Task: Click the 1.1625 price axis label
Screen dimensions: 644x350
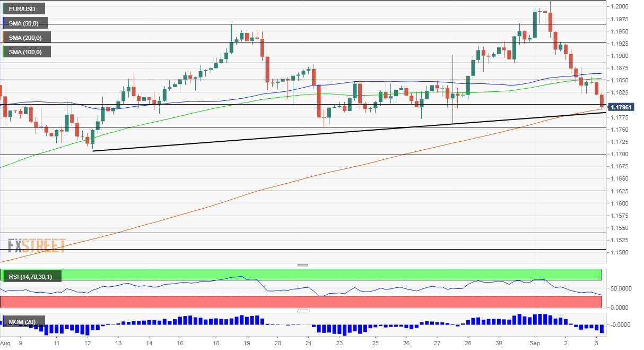Action: click(620, 191)
